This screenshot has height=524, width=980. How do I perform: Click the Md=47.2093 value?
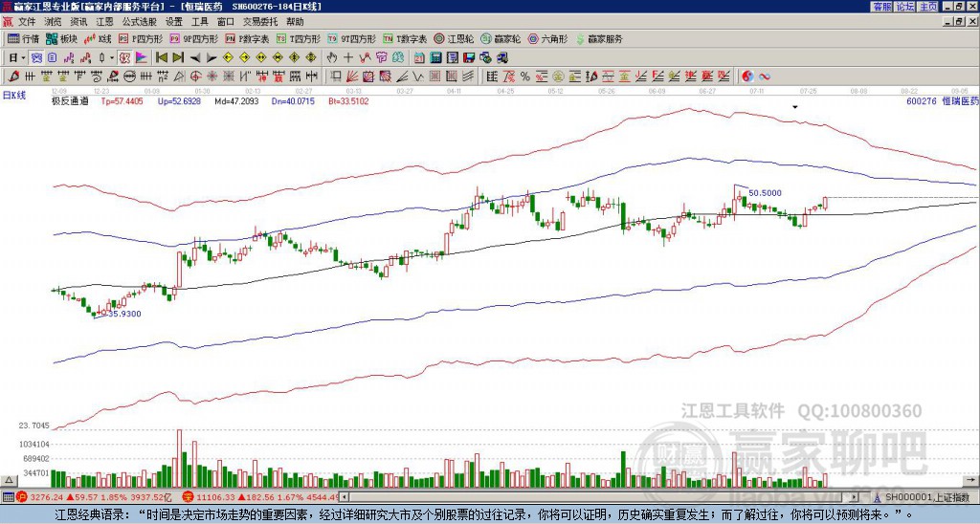pyautogui.click(x=237, y=100)
